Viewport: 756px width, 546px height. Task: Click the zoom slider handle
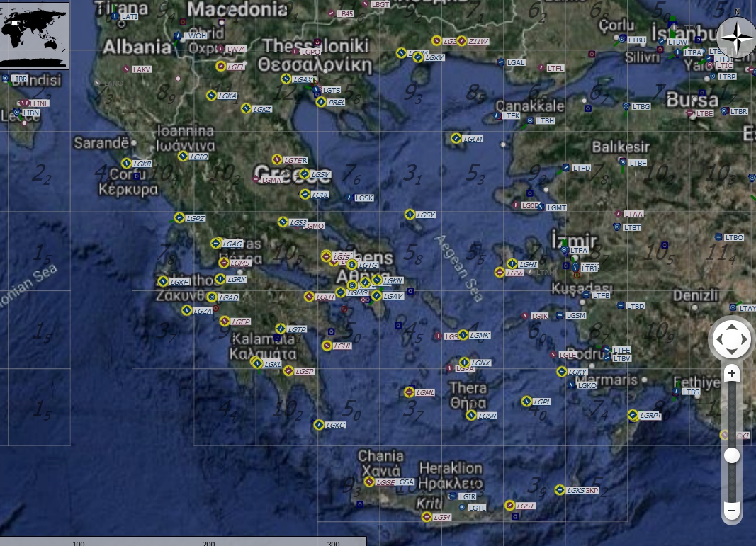[732, 455]
